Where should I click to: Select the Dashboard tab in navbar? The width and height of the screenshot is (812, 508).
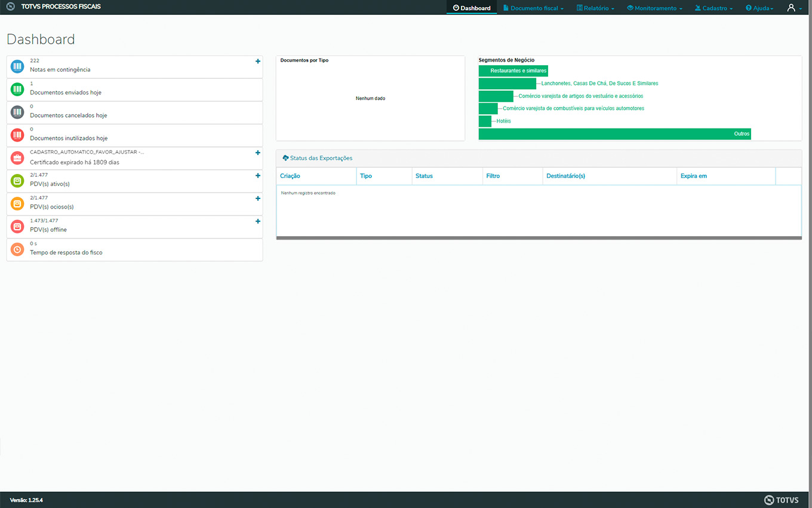tap(472, 8)
